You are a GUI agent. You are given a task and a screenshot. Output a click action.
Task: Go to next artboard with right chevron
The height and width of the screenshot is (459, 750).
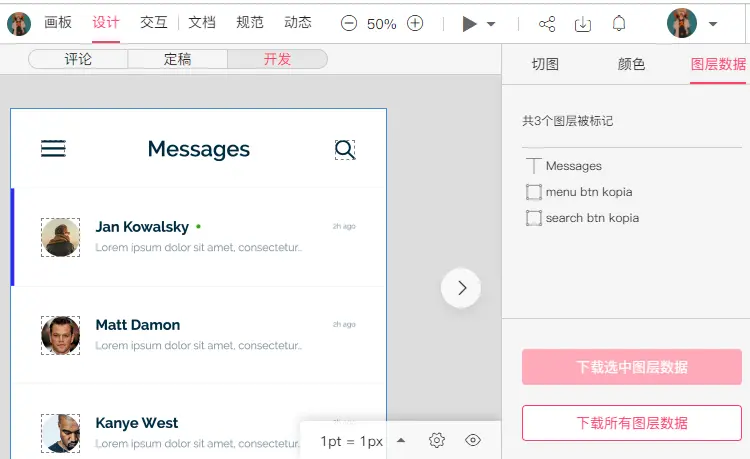(x=461, y=288)
